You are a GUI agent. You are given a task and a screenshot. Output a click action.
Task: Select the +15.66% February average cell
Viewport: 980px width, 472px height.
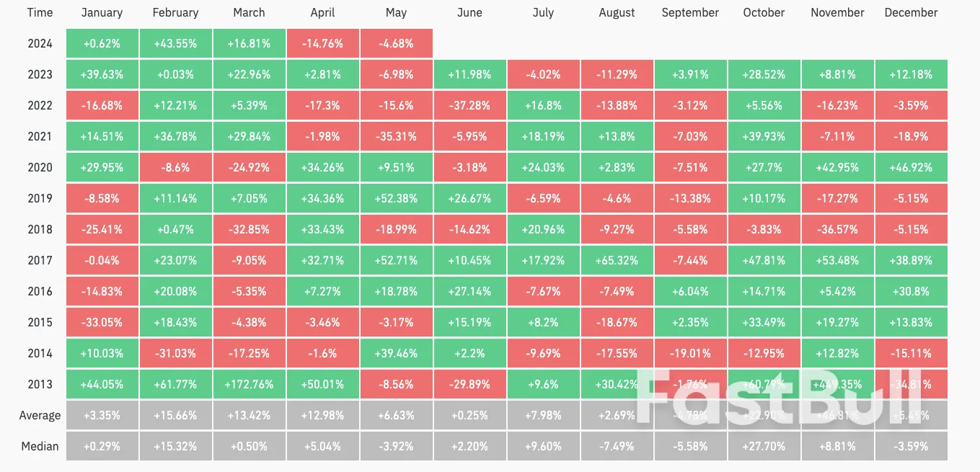coord(176,416)
